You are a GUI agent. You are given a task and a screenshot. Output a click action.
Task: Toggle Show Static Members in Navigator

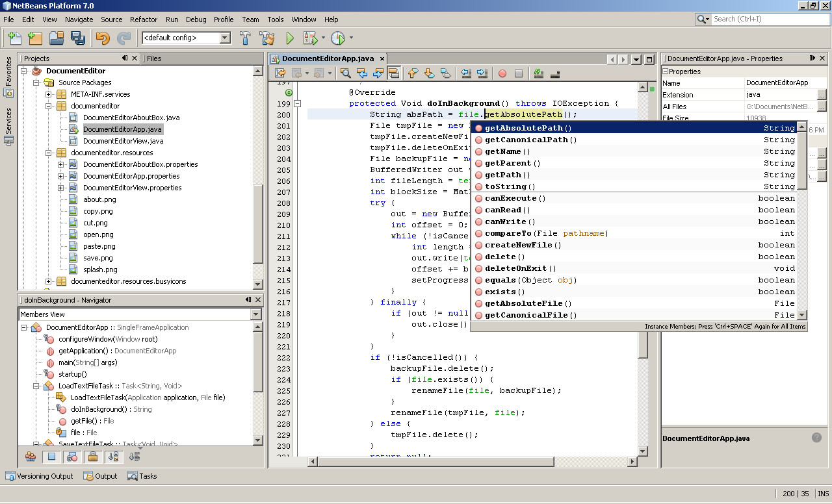tap(71, 457)
